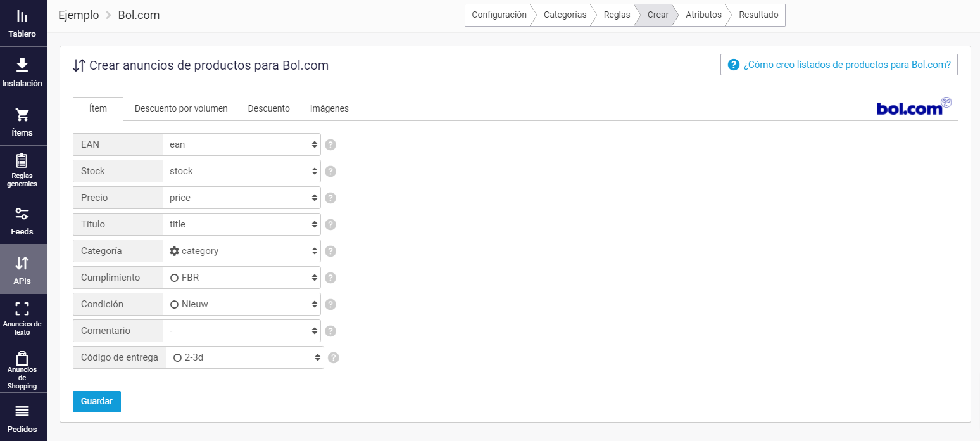Go to the Crear step
Viewport: 980px width, 441px height.
click(658, 15)
